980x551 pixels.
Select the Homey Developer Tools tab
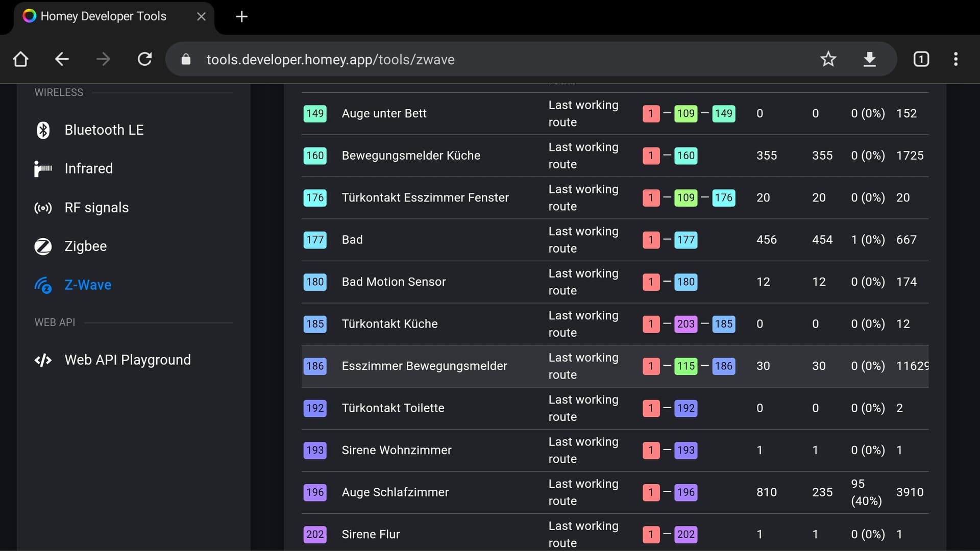pyautogui.click(x=103, y=16)
